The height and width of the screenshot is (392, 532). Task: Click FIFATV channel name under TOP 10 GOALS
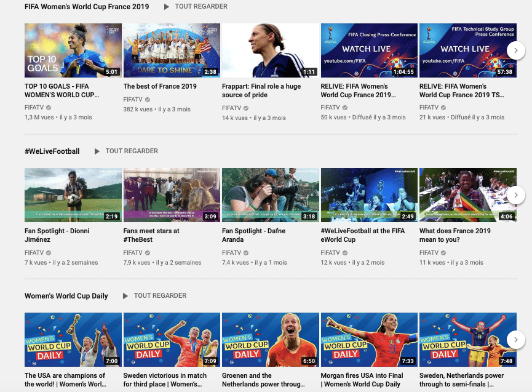tap(34, 108)
